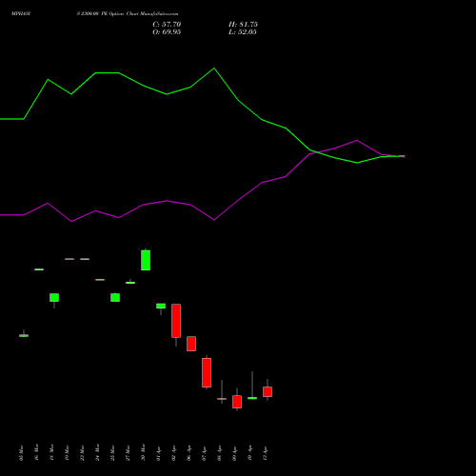
Task: Click the 13 Apr date label on axis
Action: (x=265, y=453)
